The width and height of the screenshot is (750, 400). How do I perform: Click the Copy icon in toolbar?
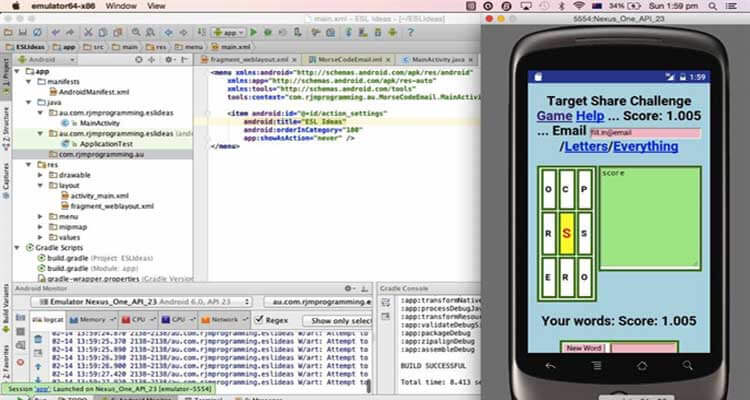click(x=102, y=33)
